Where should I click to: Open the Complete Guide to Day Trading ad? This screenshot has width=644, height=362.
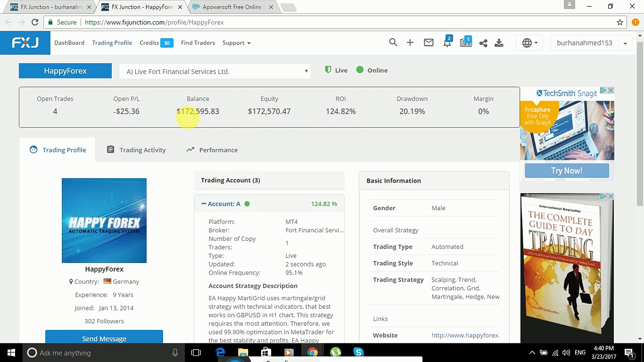pos(567,268)
